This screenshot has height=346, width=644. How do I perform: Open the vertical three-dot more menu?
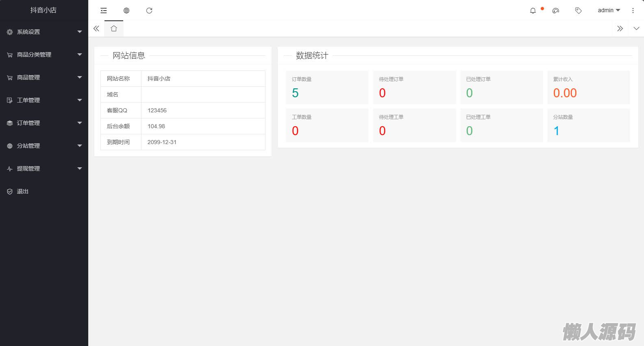coord(633,11)
